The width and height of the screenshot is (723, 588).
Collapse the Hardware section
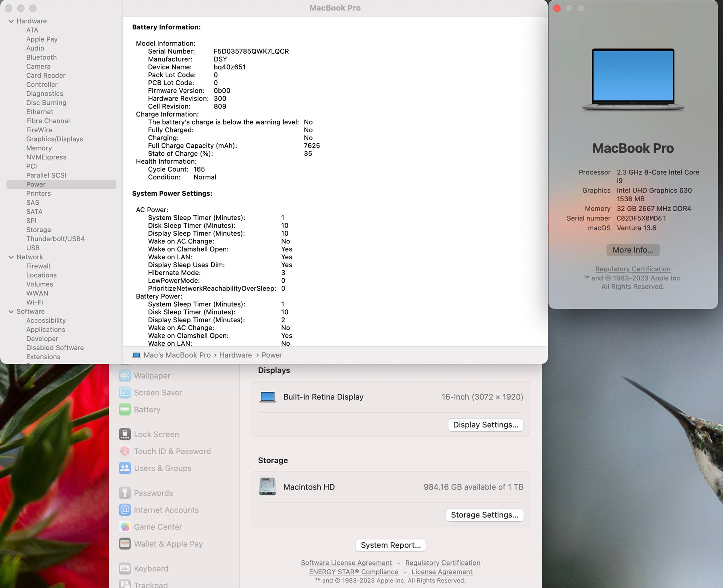tap(11, 21)
